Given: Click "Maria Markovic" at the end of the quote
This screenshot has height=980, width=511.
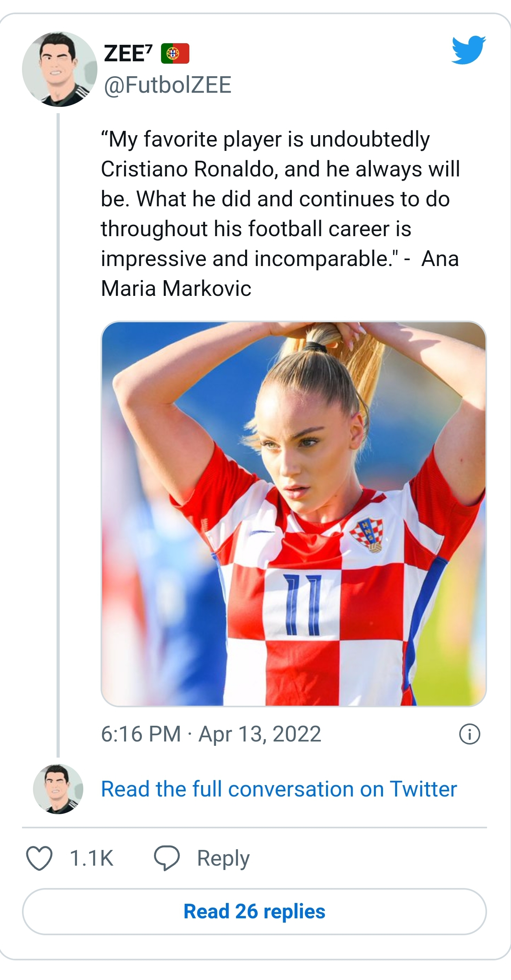Looking at the screenshot, I should [x=176, y=288].
